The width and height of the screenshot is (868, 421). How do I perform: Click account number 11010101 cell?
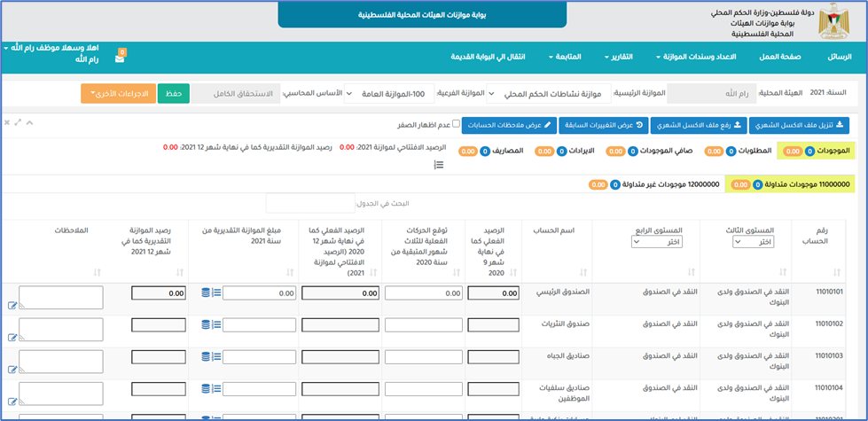(x=829, y=292)
